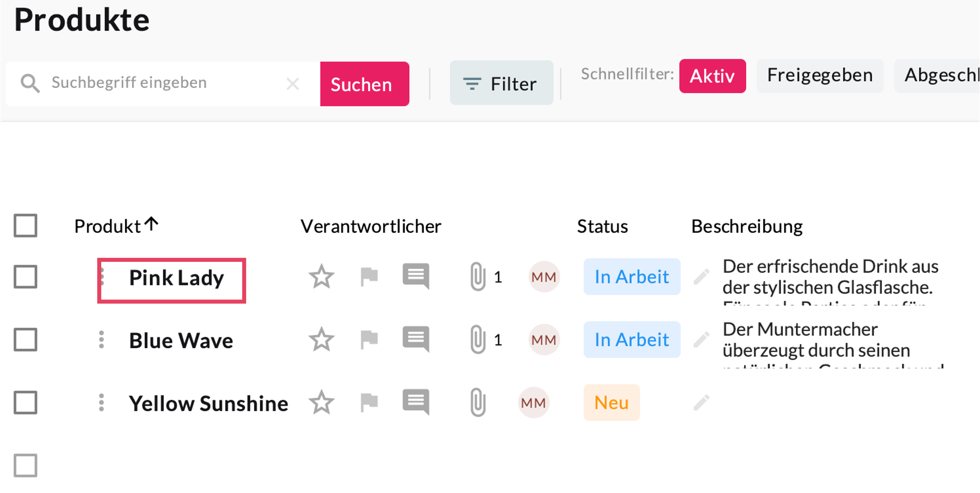Select the Yellow Sunshine row checkbox
Image resolution: width=980 pixels, height=493 pixels.
coord(25,402)
